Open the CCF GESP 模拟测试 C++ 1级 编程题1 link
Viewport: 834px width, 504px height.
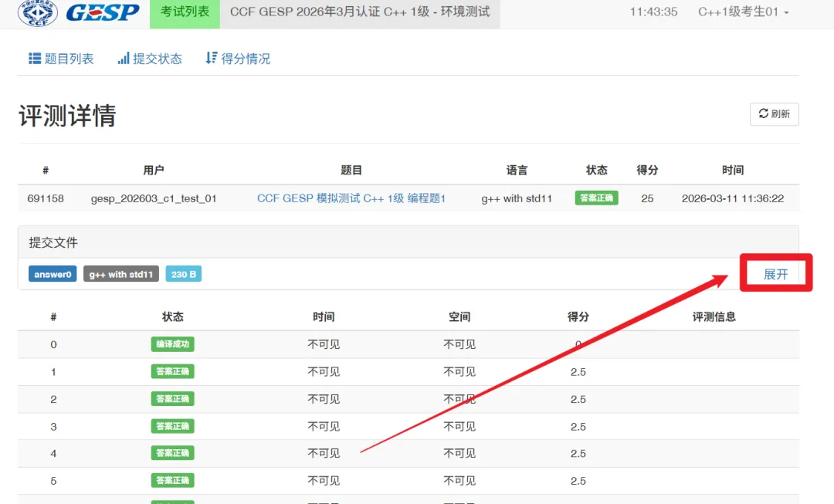pyautogui.click(x=351, y=198)
